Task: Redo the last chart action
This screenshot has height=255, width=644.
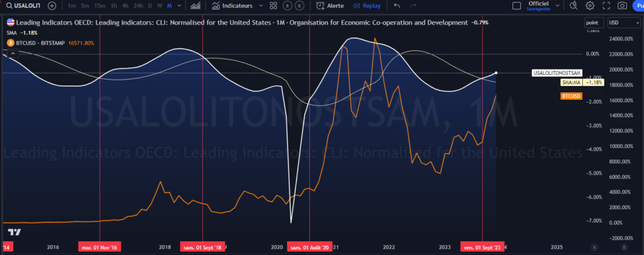Action: click(x=413, y=6)
